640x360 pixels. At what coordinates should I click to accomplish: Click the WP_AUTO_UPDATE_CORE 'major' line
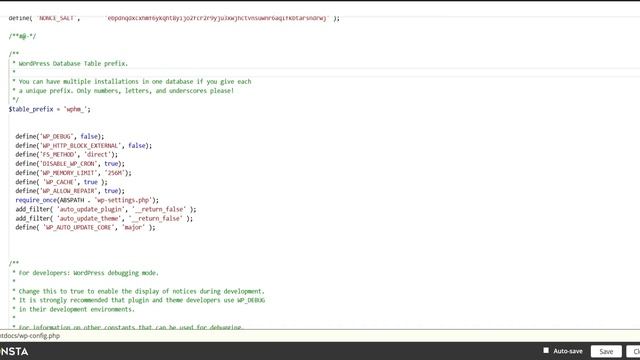pos(85,227)
